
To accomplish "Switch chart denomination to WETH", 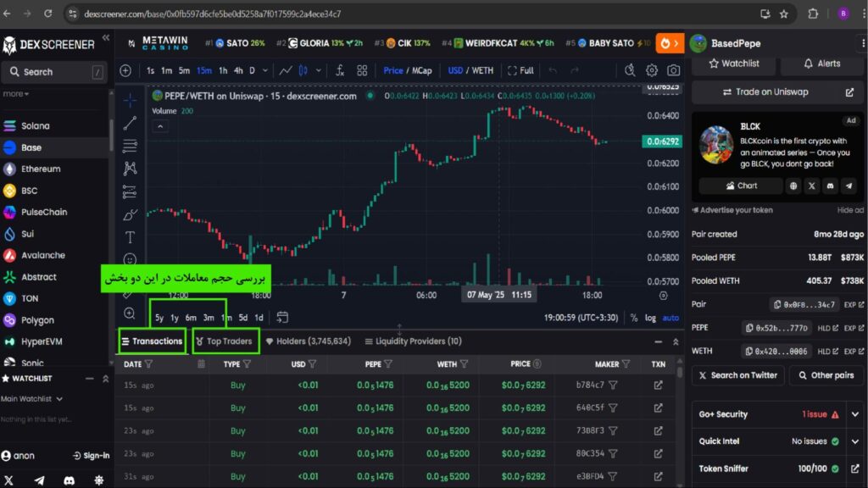I will pos(482,71).
